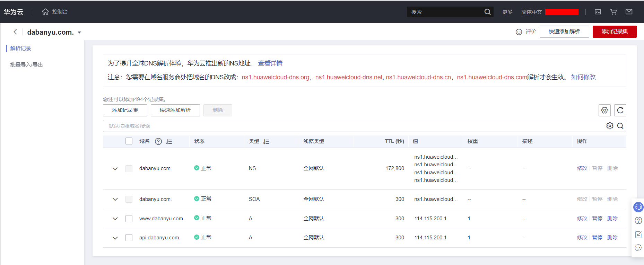Click 删除 for www.dabanyu.com.
The width and height of the screenshot is (644, 265).
(x=612, y=218)
